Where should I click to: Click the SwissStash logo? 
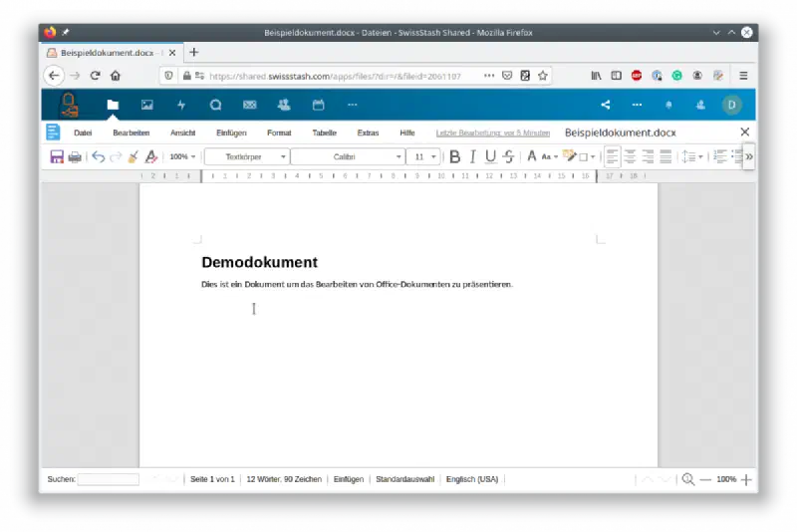[70, 105]
